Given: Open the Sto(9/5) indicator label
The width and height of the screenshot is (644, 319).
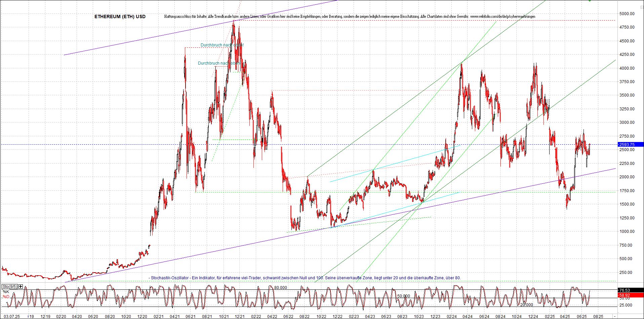Looking at the screenshot, I should [10, 287].
